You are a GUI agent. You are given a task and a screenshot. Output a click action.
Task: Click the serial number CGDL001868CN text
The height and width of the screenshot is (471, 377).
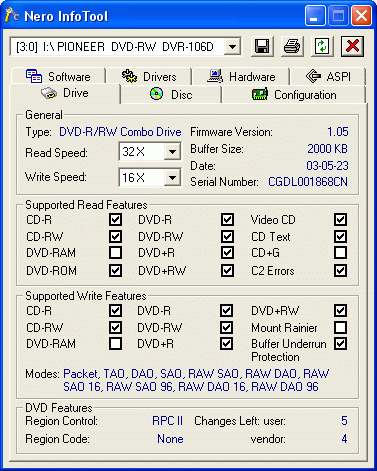[308, 182]
